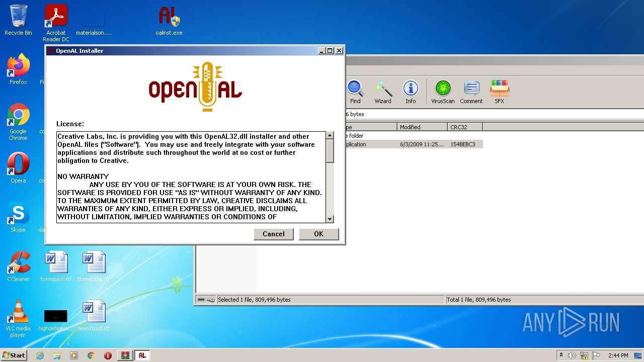Switch to OpenAL installer taskbar button
The height and width of the screenshot is (362, 644).
click(142, 355)
